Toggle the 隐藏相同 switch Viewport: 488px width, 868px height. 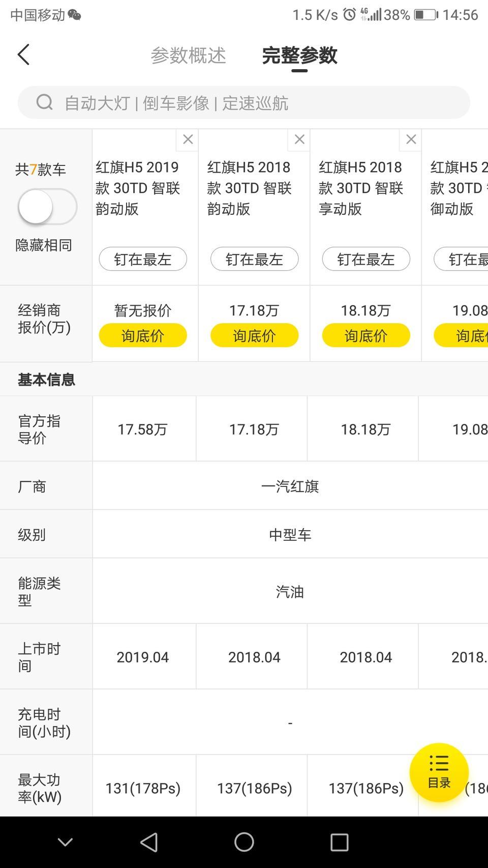[47, 207]
